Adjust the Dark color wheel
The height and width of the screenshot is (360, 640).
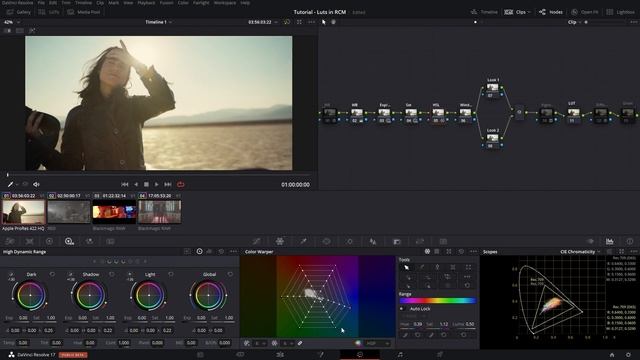[30, 295]
